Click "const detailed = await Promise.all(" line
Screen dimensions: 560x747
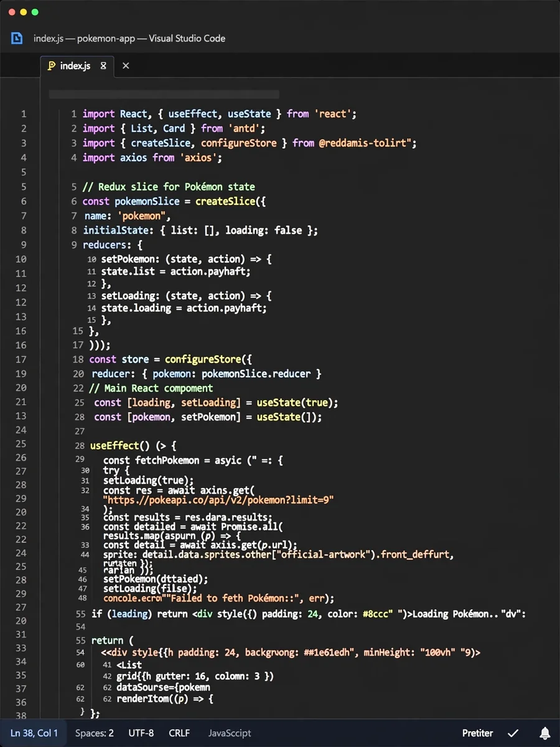point(194,527)
